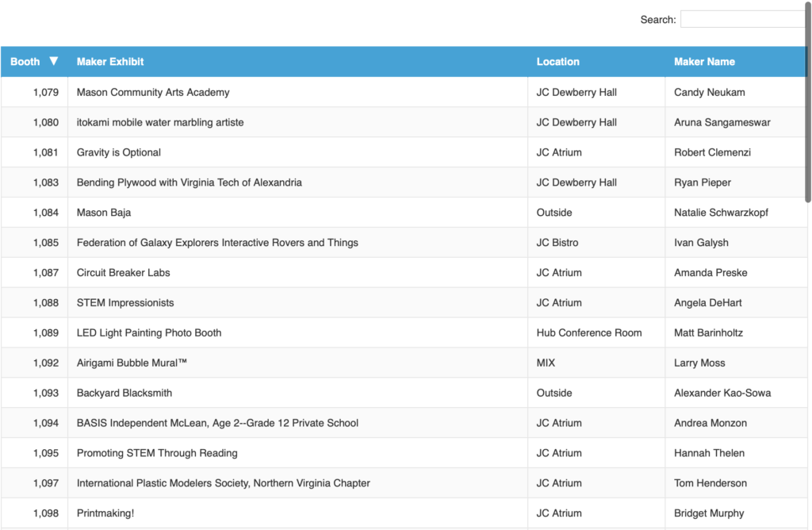Click booth number 1,093
This screenshot has height=530, width=812.
[45, 393]
